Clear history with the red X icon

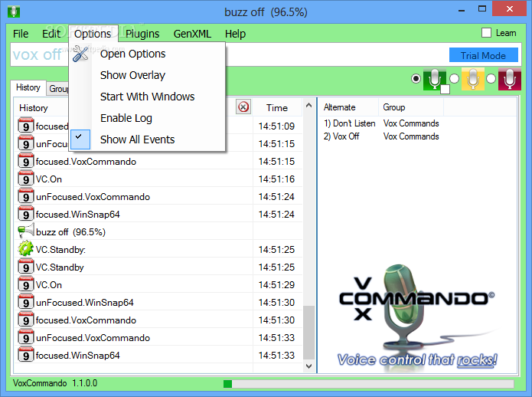tap(243, 107)
